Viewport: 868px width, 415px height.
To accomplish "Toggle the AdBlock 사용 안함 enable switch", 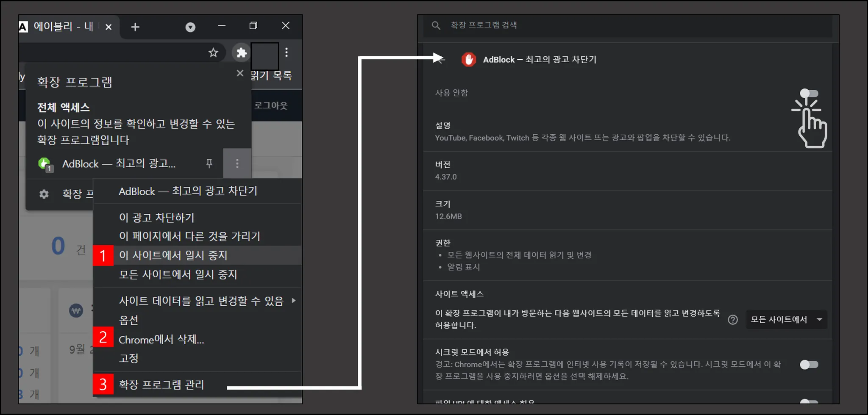I will coord(809,93).
